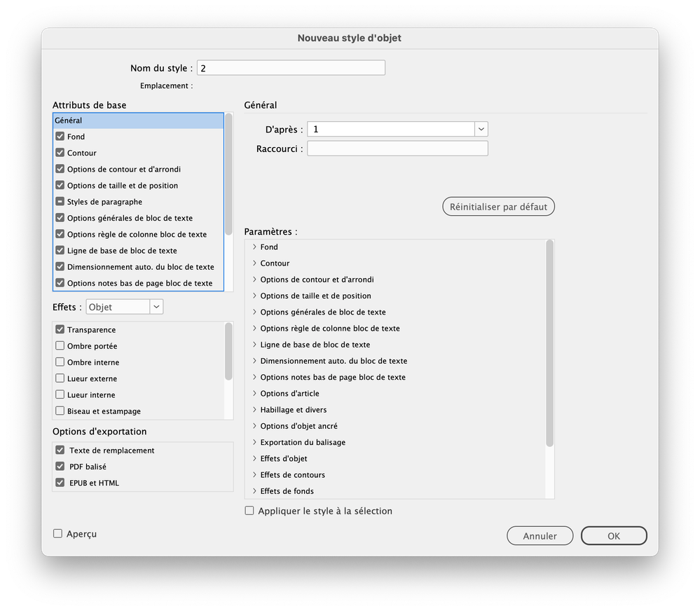Disable the Transparence effect checkbox
700x611 pixels.
60,329
